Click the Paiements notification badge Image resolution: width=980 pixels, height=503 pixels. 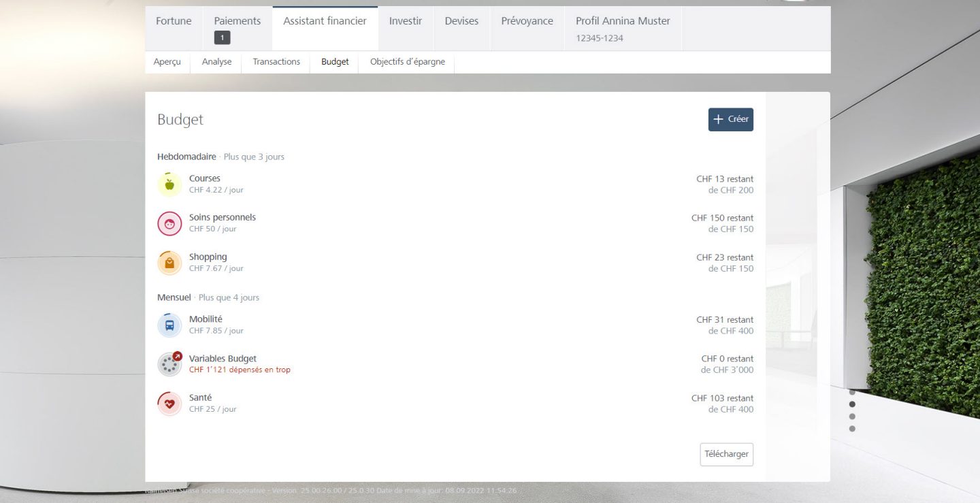[222, 38]
